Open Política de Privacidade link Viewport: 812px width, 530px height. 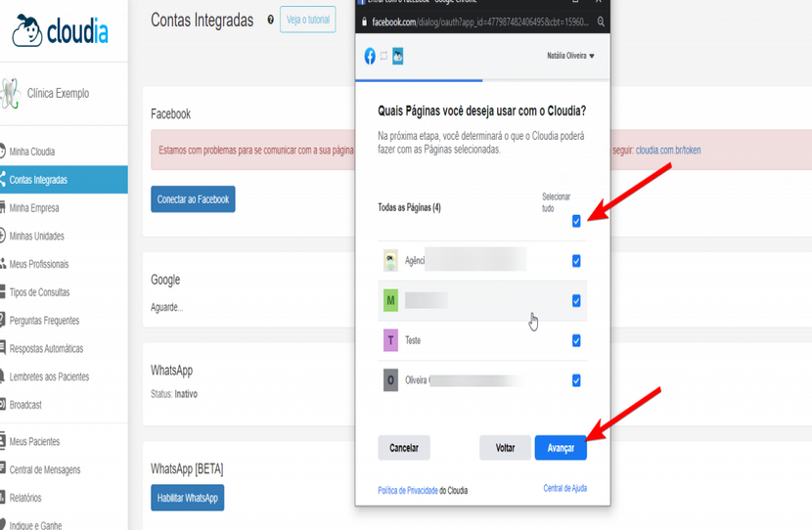408,490
